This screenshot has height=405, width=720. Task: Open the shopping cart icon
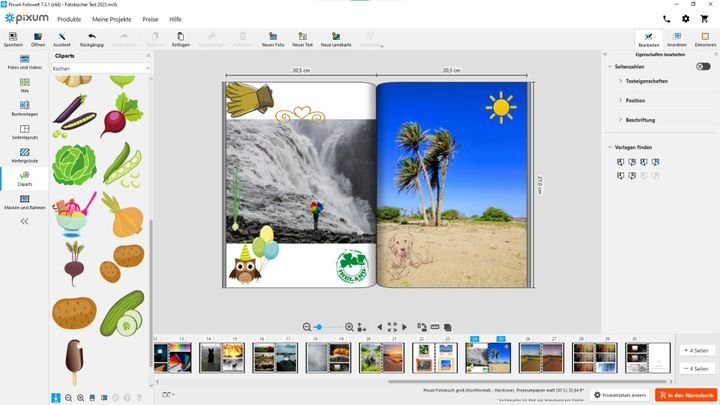point(704,19)
